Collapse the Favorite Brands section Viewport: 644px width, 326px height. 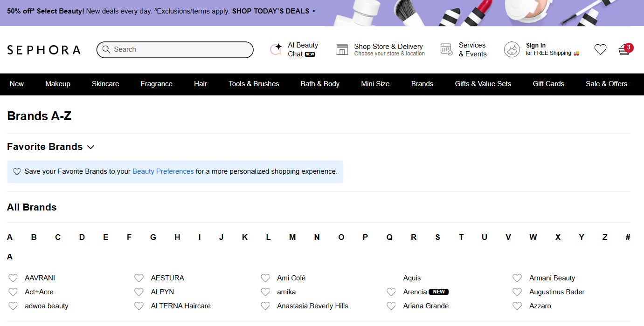pyautogui.click(x=90, y=147)
